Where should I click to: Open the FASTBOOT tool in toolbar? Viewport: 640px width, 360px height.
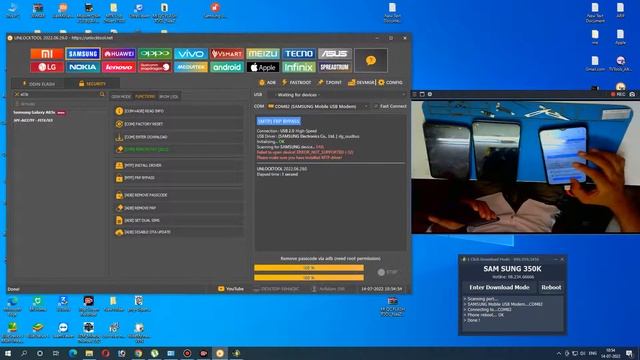coord(296,82)
